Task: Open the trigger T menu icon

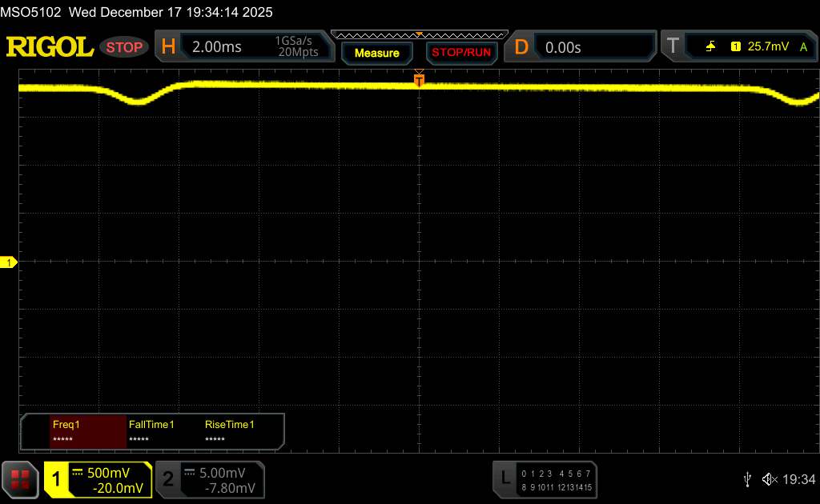Action: [673, 47]
